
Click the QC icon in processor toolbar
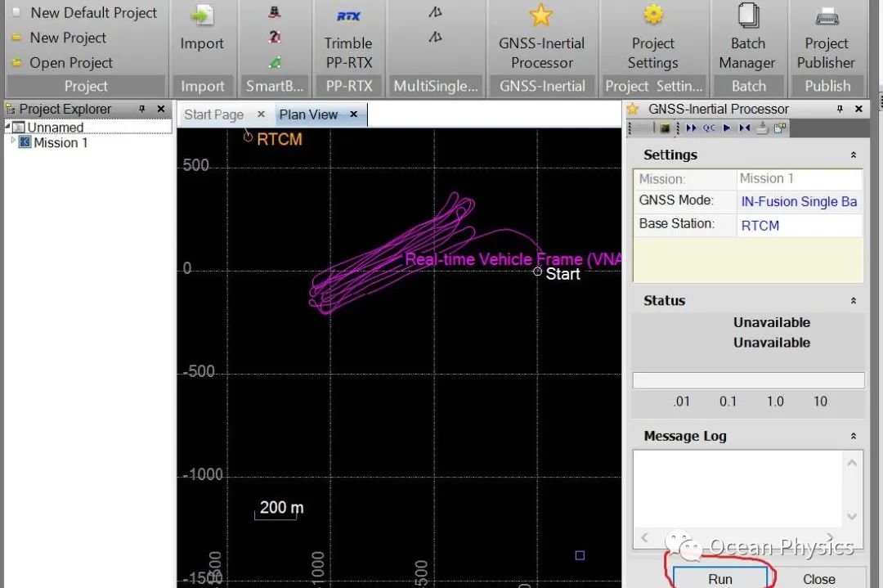(709, 128)
